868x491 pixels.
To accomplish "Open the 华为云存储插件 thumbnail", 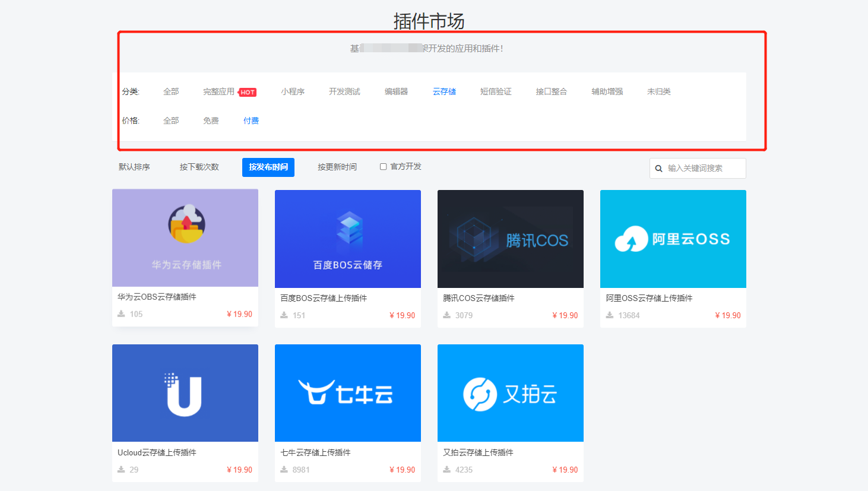I will click(185, 238).
